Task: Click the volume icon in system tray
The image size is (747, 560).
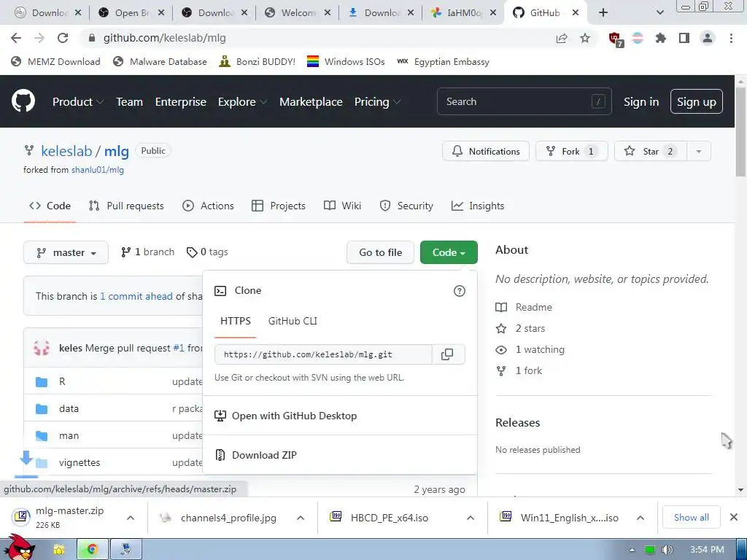Action: click(667, 550)
